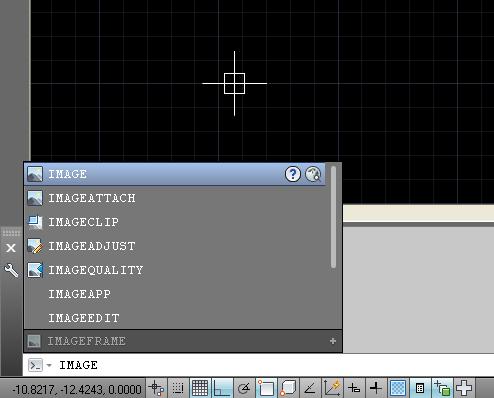Toggle Snap Mode in status bar
The height and width of the screenshot is (398, 494).
click(178, 388)
